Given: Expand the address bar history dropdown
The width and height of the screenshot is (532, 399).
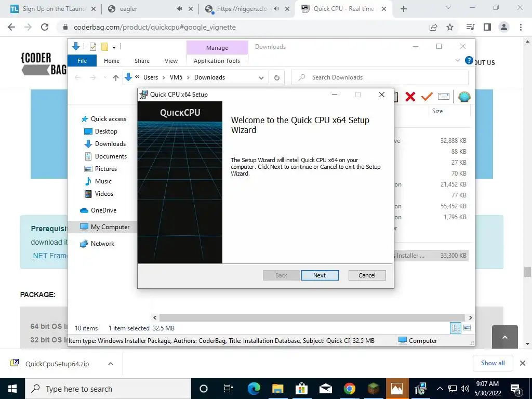Looking at the screenshot, I should (x=261, y=78).
